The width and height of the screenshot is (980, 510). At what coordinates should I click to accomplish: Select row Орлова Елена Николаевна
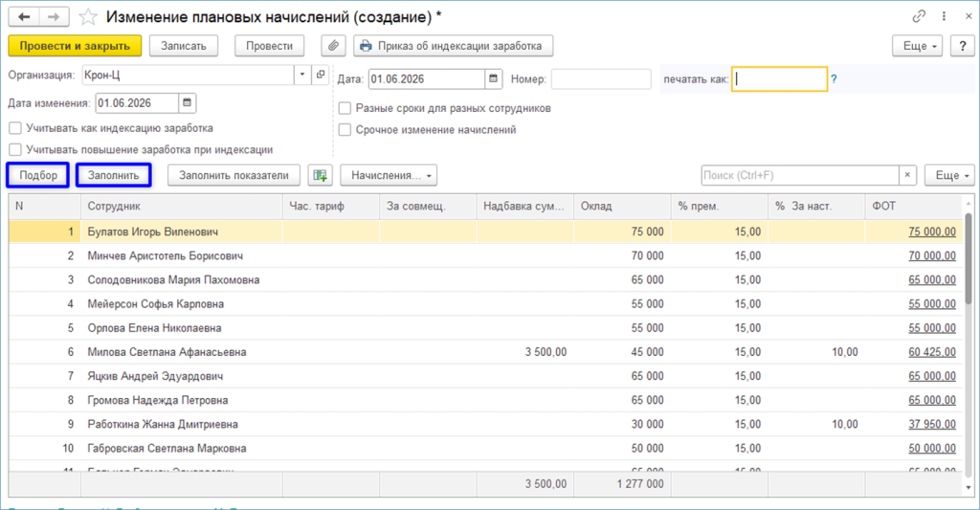(x=485, y=328)
